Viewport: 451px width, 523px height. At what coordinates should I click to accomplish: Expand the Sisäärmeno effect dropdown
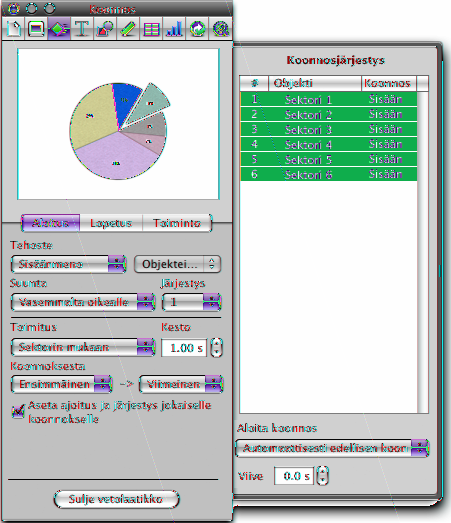(69, 264)
